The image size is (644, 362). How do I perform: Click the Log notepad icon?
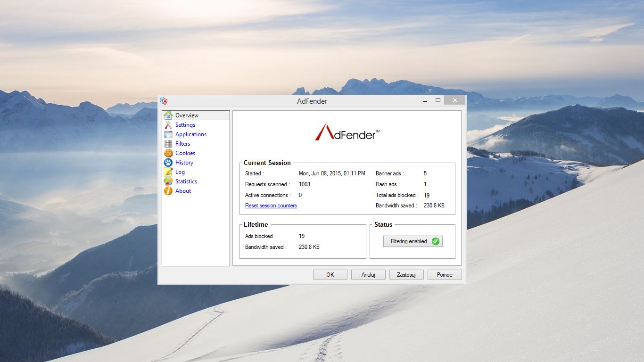tap(168, 172)
